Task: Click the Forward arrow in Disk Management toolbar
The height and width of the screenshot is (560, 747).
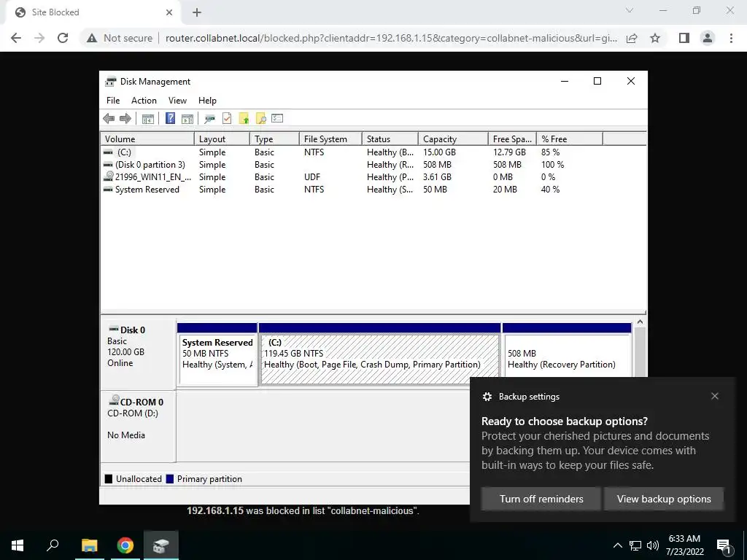Action: pos(125,119)
